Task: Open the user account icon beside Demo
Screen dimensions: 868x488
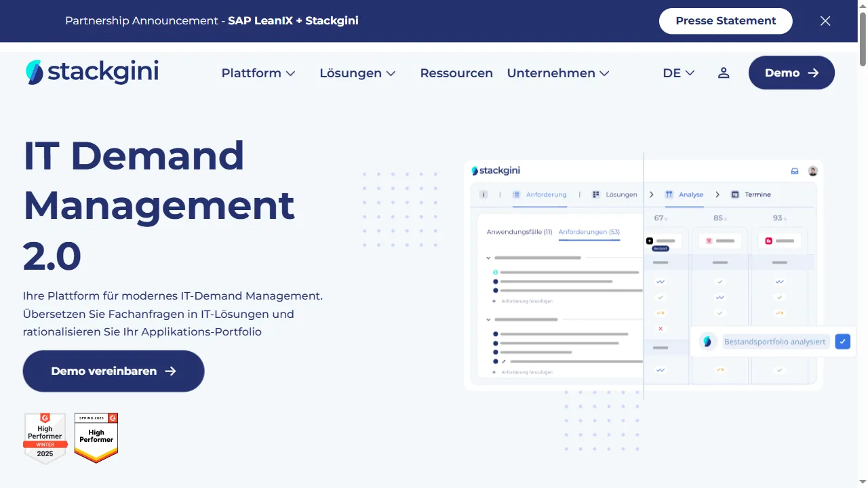Action: click(x=724, y=73)
